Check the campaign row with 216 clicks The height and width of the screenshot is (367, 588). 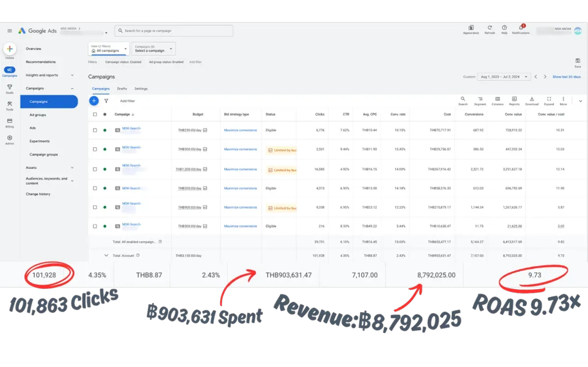pyautogui.click(x=95, y=226)
